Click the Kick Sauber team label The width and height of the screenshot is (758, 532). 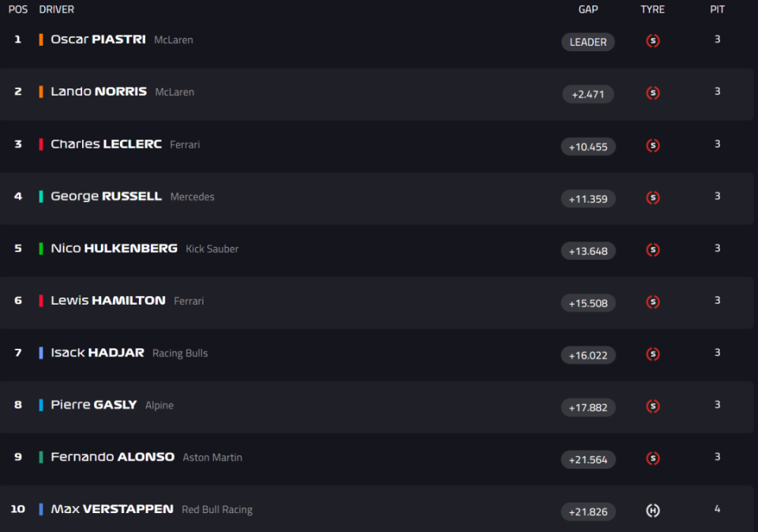tap(212, 249)
